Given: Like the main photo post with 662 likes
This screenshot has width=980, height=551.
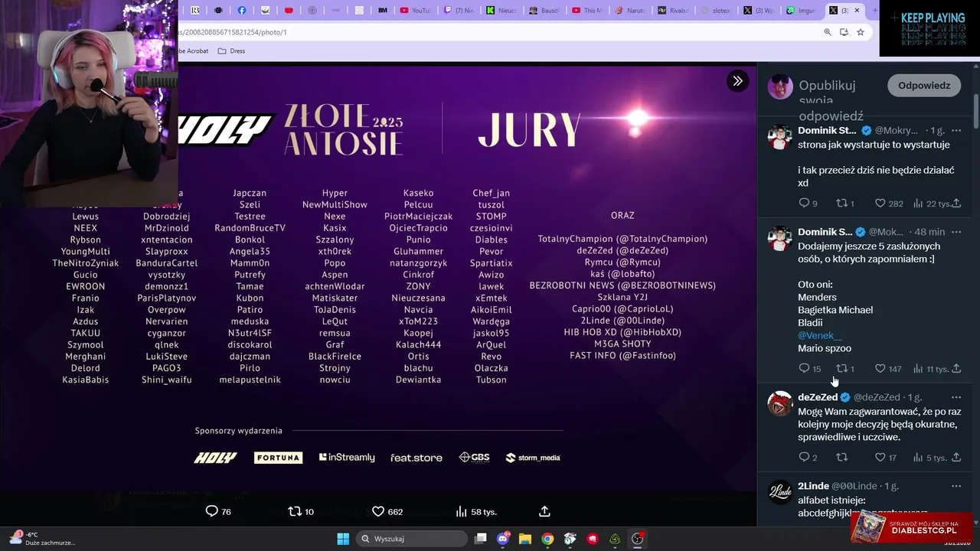Looking at the screenshot, I should (x=387, y=511).
